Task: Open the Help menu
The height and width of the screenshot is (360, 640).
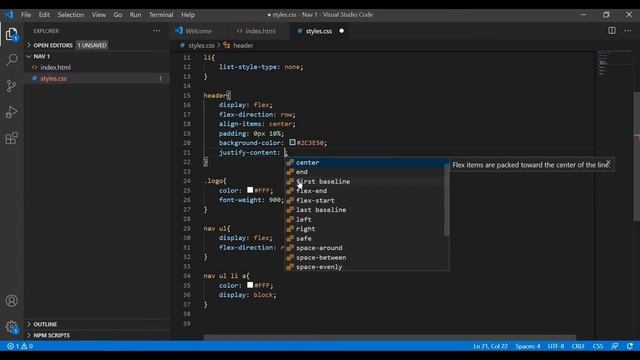Action: click(188, 15)
